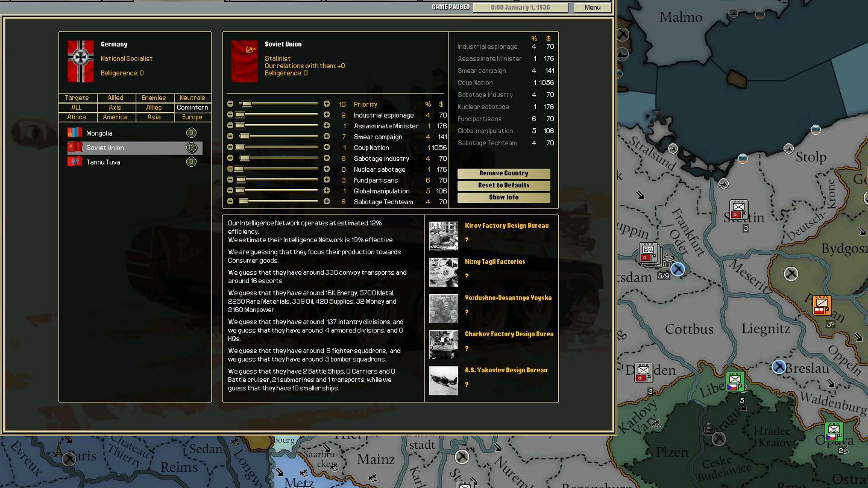Image resolution: width=868 pixels, height=488 pixels.
Task: Click Cottbus province on map
Action: (689, 328)
